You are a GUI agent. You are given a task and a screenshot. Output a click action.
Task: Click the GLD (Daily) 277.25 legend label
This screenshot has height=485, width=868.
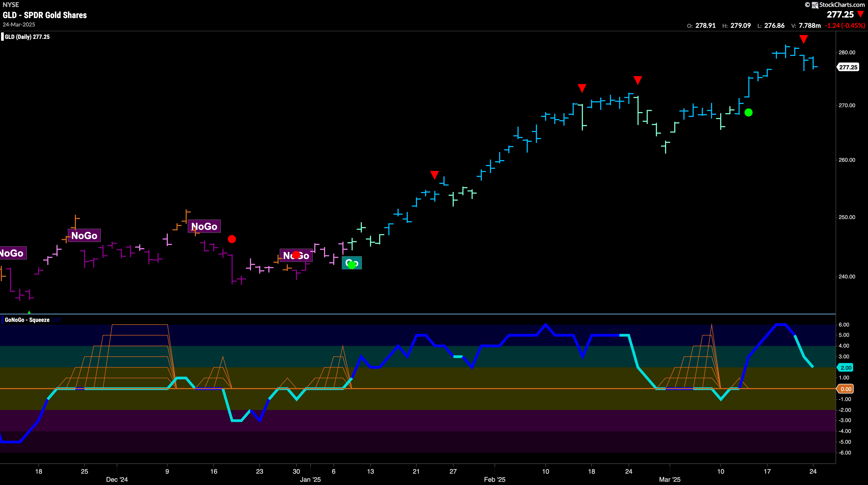tap(27, 37)
